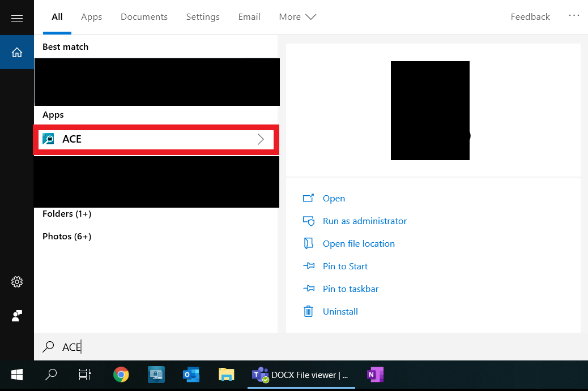
Task: Click Open file location
Action: (x=359, y=243)
